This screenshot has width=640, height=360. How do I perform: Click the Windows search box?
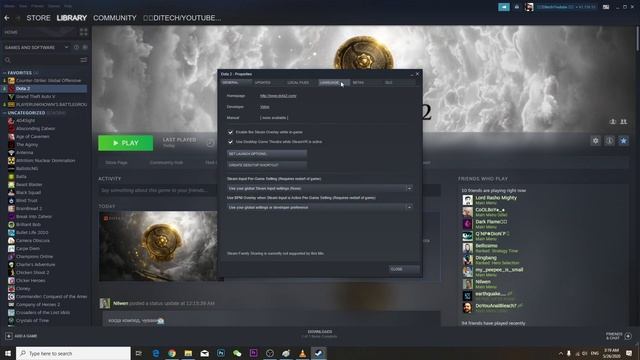pos(73,353)
